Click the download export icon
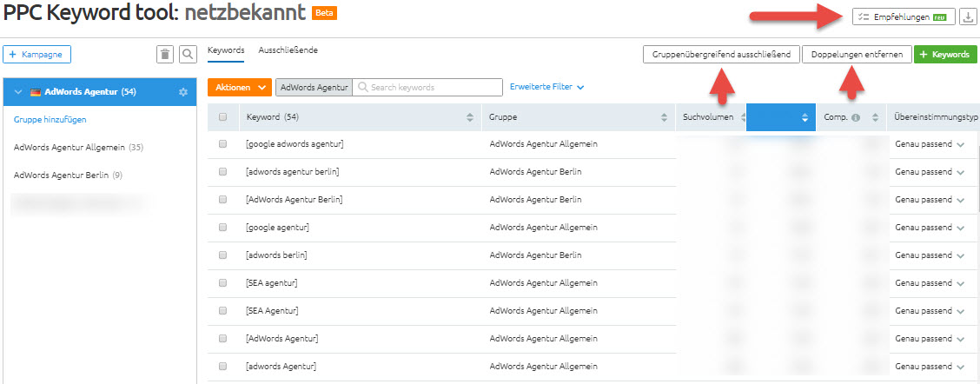 (x=967, y=17)
